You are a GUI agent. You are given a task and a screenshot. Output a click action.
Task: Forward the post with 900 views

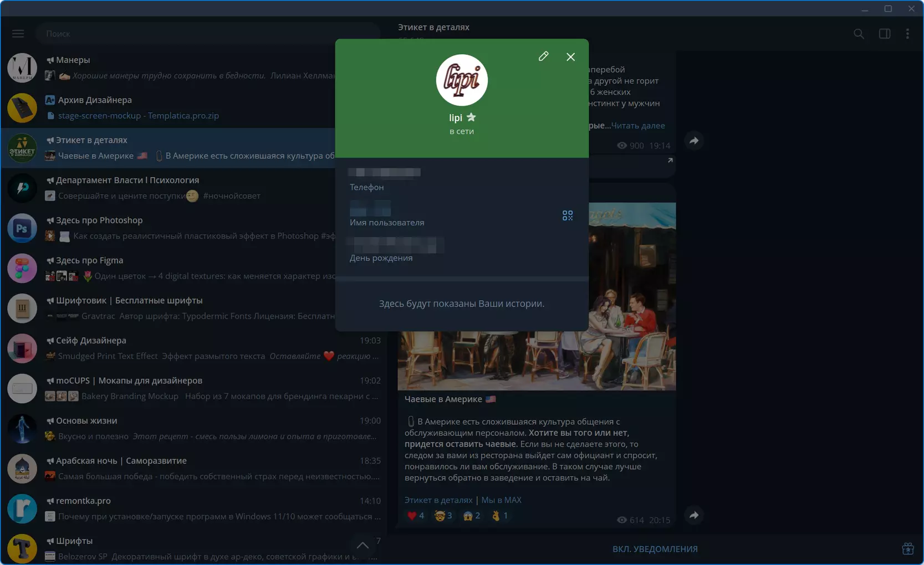click(694, 141)
